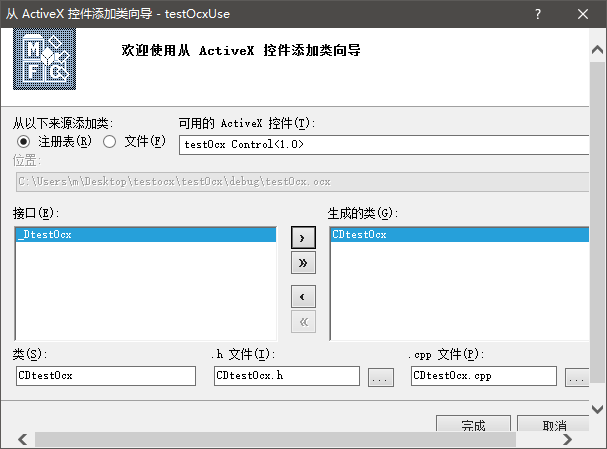Click the remove single class arrow button

click(x=302, y=297)
